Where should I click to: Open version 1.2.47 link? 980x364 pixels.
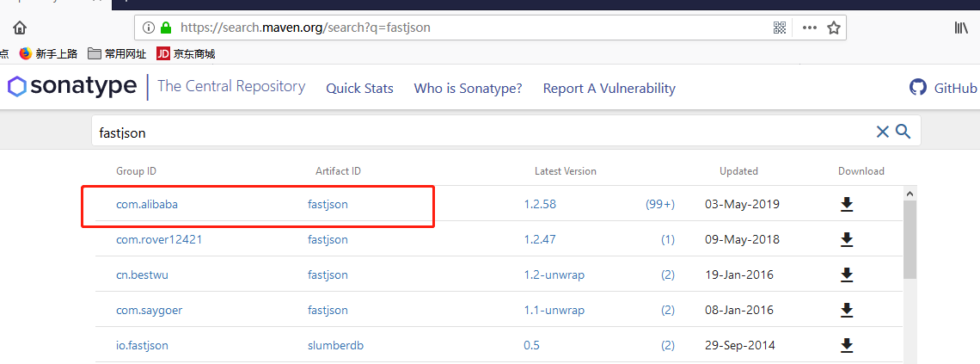[540, 239]
